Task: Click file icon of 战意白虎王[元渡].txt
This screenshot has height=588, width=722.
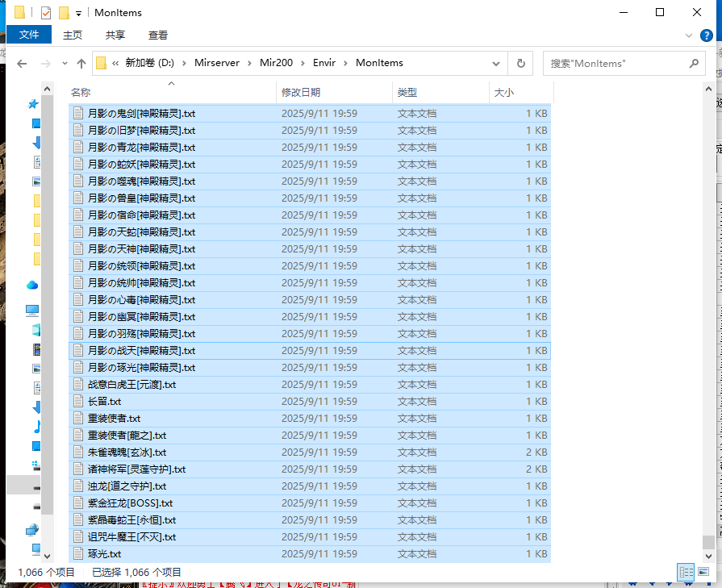Action: tap(78, 385)
